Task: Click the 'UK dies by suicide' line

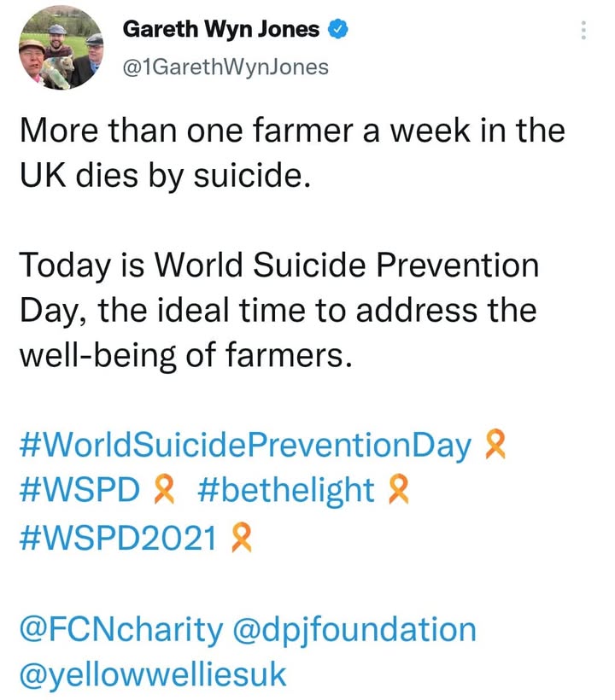Action: (165, 176)
